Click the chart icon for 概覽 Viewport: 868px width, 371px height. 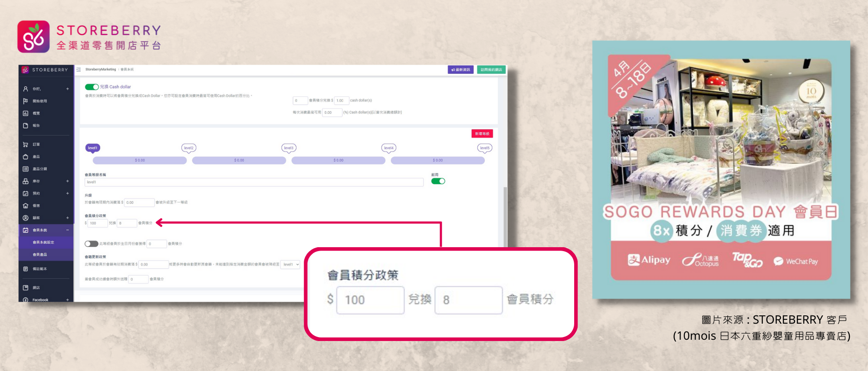coord(26,113)
